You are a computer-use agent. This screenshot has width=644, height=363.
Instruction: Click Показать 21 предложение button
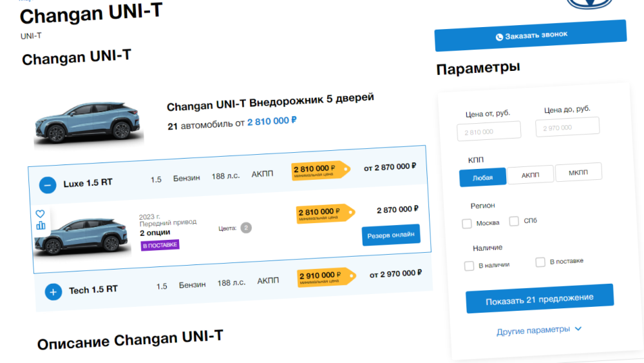click(x=540, y=299)
